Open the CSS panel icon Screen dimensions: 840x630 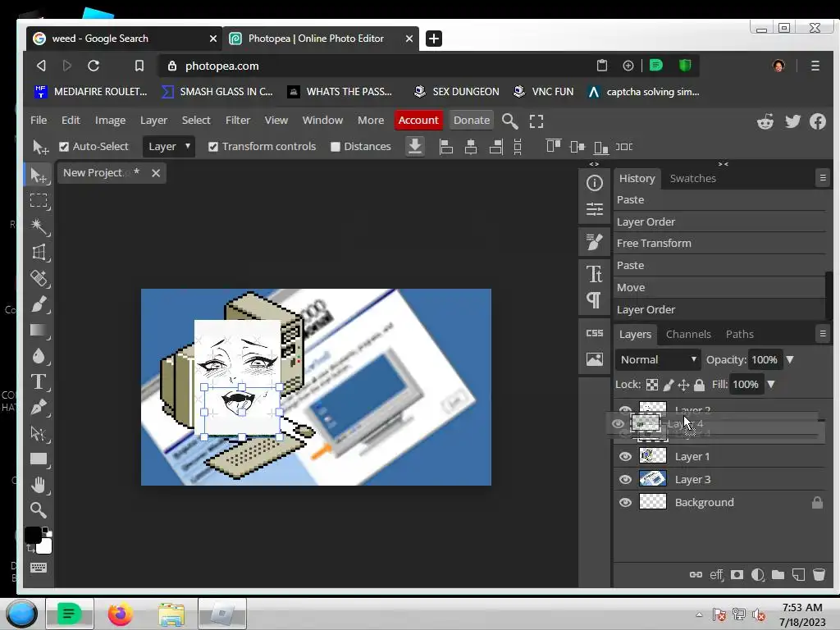594,333
